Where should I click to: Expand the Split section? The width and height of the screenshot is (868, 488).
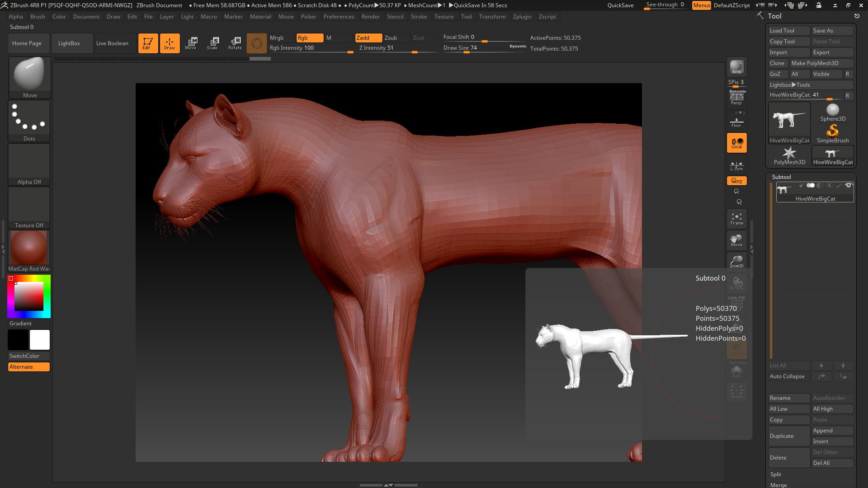(776, 474)
